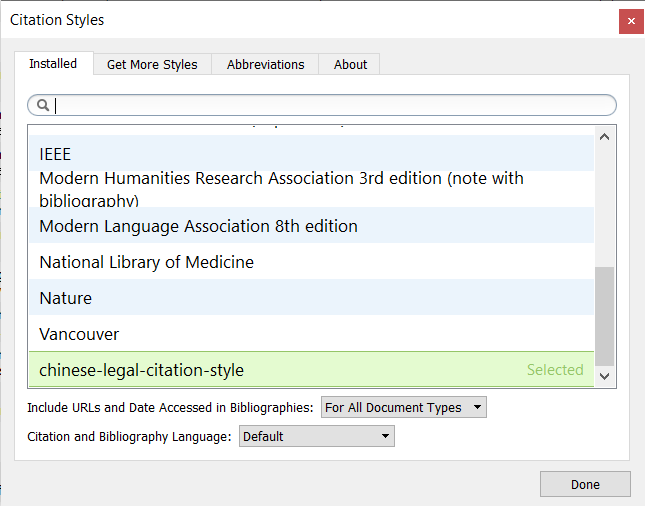Screen dimensions: 645x506
Task: Select the Vancouver citation style
Action: click(x=311, y=333)
